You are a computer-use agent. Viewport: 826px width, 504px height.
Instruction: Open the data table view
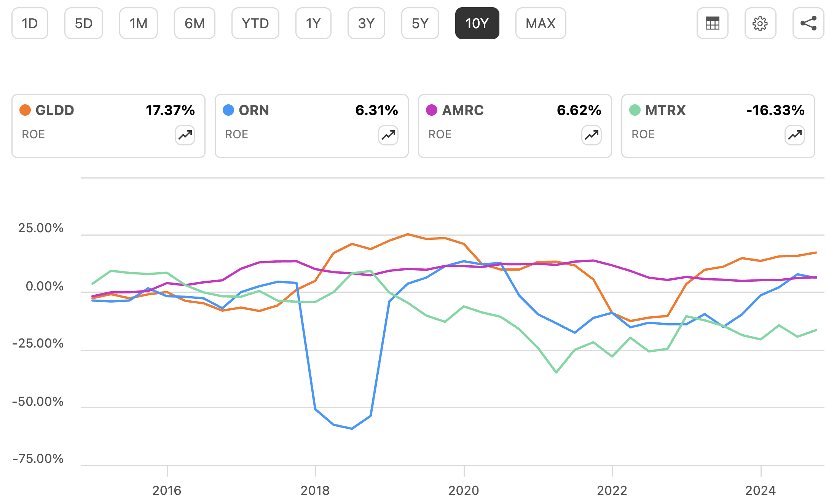712,24
